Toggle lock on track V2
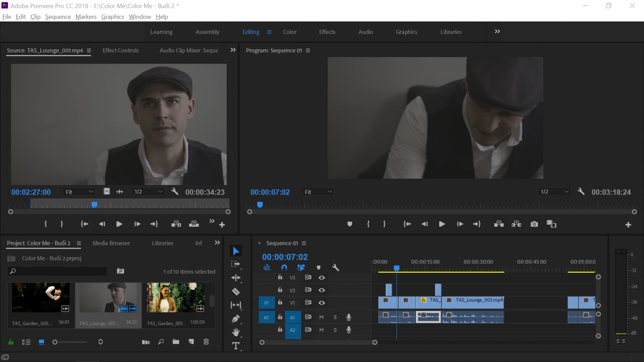Screen dimensions: 644x362 (x=280, y=290)
